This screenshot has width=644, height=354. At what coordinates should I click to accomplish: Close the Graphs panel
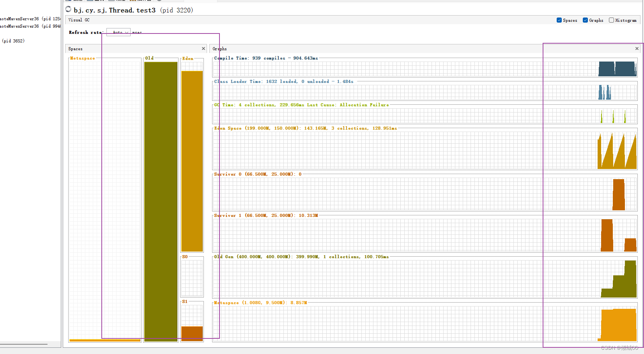637,49
